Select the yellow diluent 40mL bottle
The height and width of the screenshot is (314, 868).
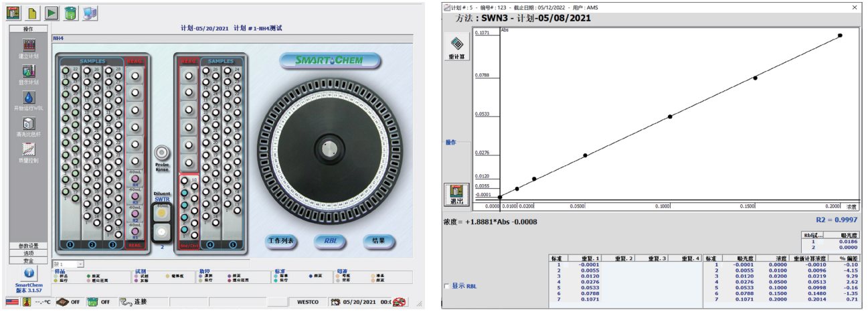point(161,213)
